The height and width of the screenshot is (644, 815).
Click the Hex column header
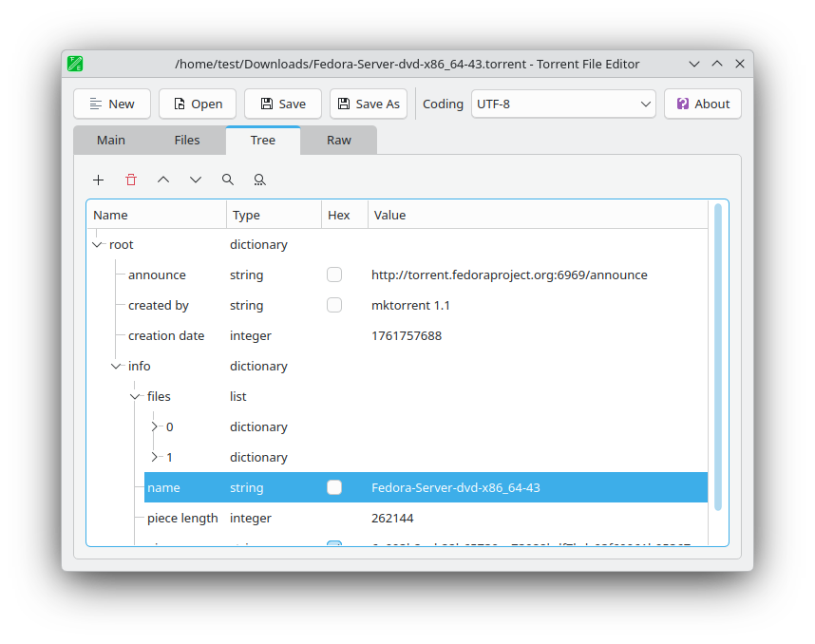(345, 216)
